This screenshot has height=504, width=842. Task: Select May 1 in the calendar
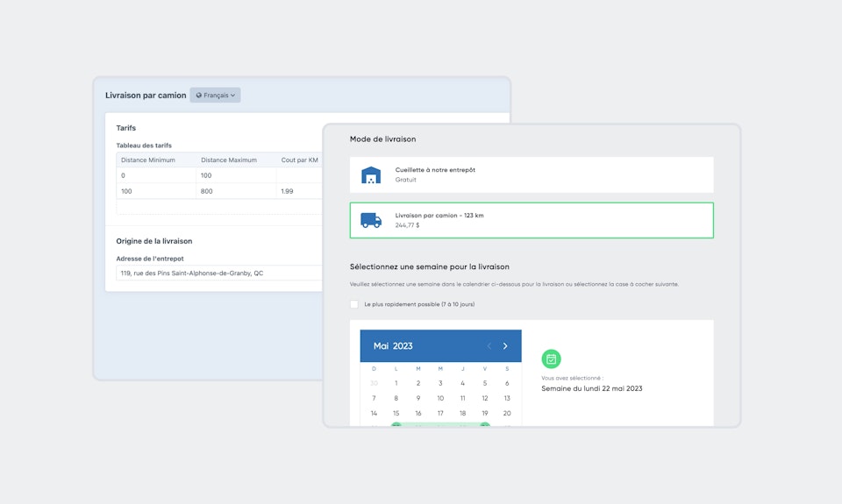pyautogui.click(x=396, y=383)
